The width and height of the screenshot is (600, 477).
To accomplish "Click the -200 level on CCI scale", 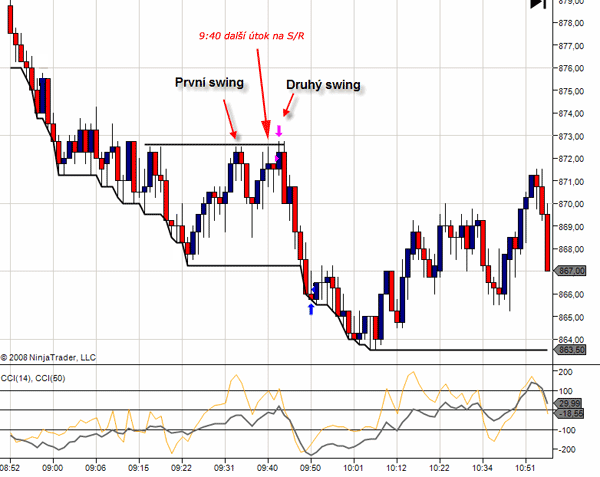I will [x=565, y=449].
